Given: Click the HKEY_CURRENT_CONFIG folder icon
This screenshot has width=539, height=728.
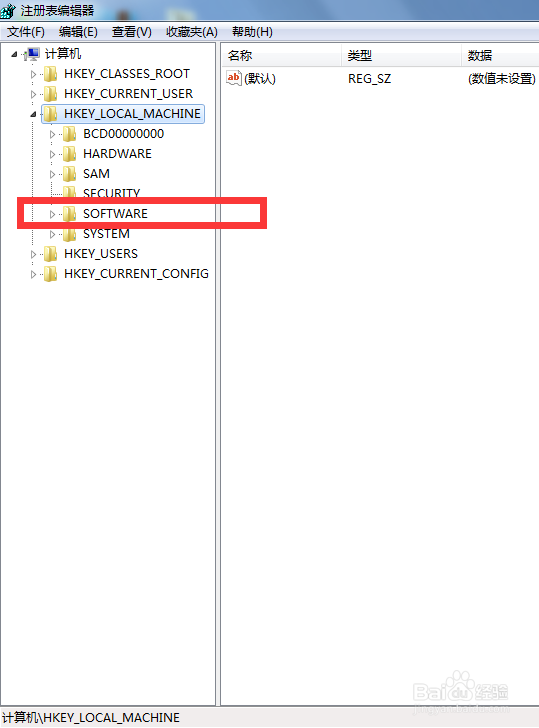Looking at the screenshot, I should point(51,274).
